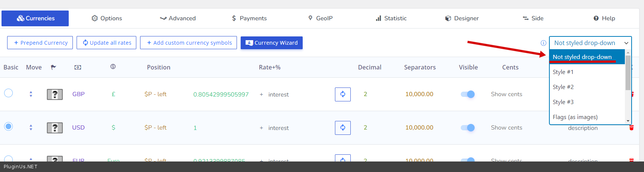644x172 pixels.
Task: Toggle the Visible switch for USD
Action: point(468,128)
